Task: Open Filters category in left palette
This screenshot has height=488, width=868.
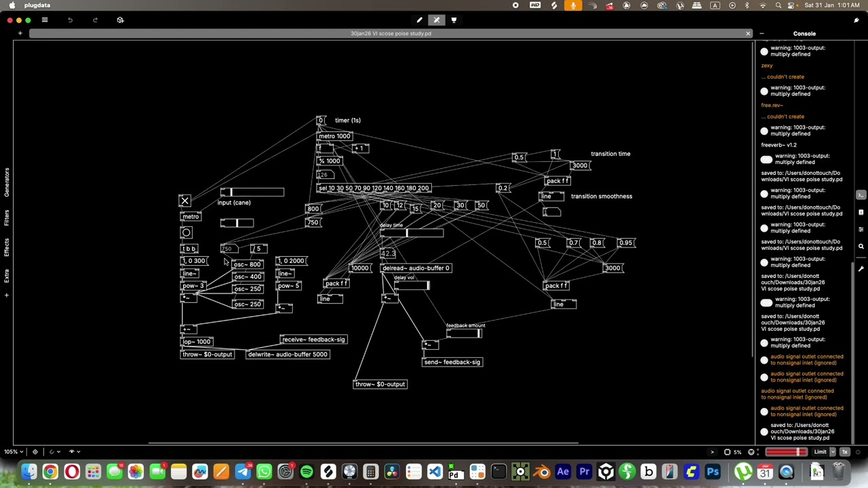Action: pyautogui.click(x=7, y=218)
